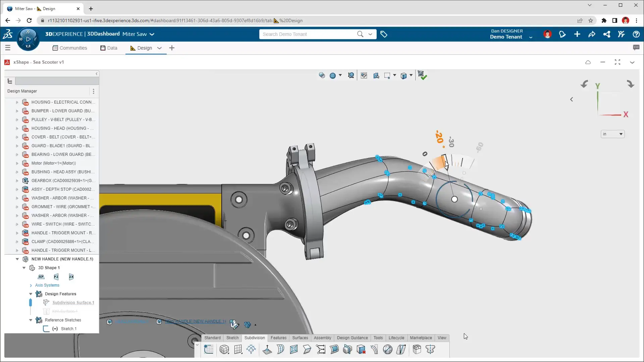Click the green checkmark confirm subdivision icon
Screen dimensions: 644x362
coord(422,76)
